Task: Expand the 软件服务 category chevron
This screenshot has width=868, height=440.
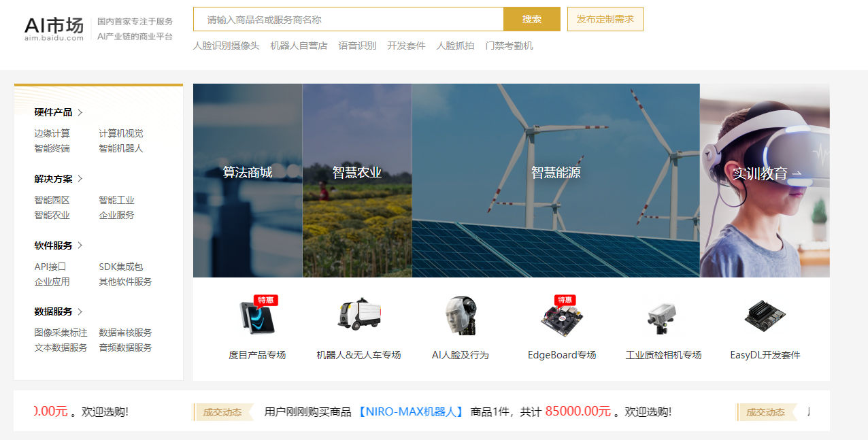Action: click(x=80, y=246)
